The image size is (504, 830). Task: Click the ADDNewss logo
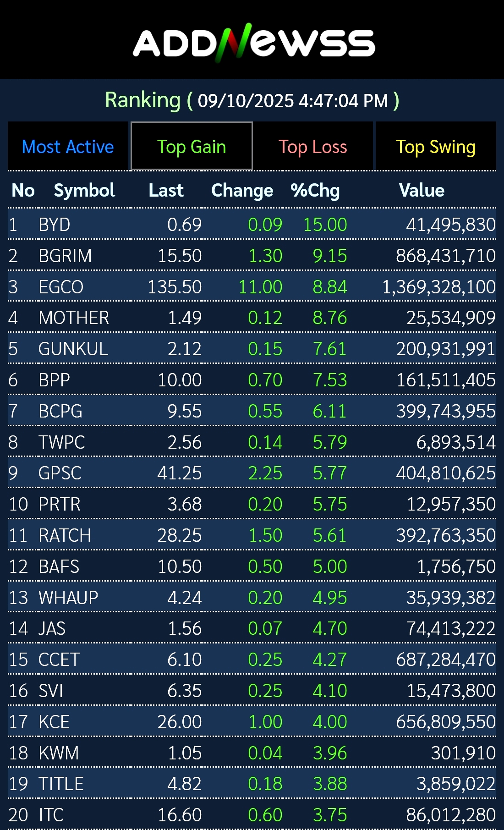[253, 43]
